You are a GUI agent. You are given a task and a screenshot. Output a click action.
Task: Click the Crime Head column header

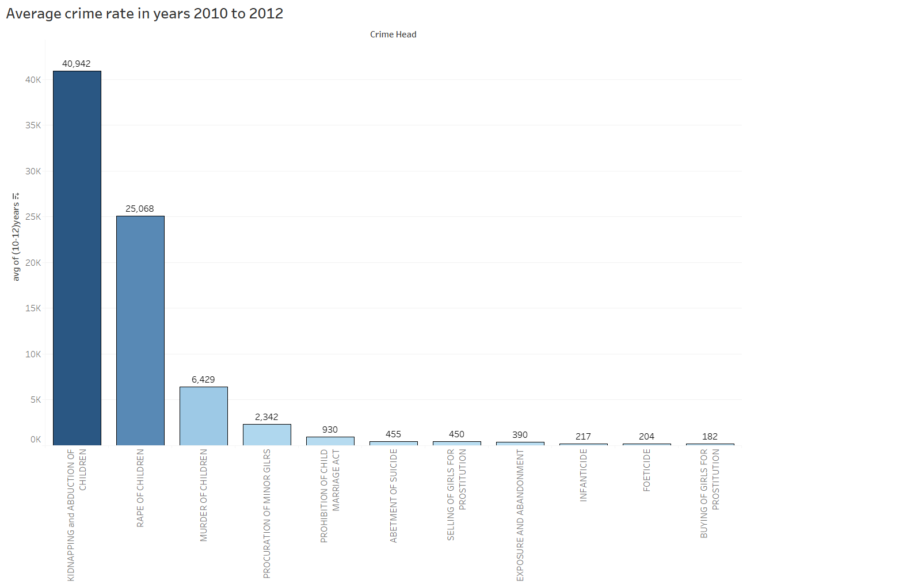pyautogui.click(x=393, y=35)
